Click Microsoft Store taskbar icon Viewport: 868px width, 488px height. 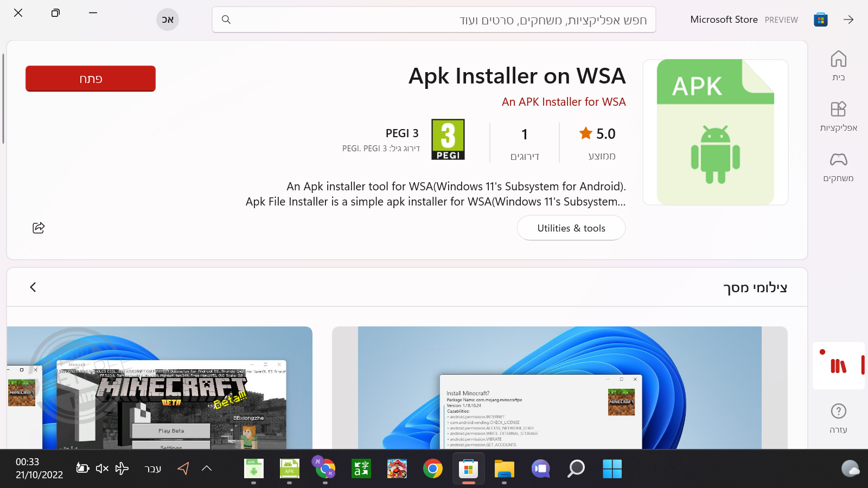(469, 469)
